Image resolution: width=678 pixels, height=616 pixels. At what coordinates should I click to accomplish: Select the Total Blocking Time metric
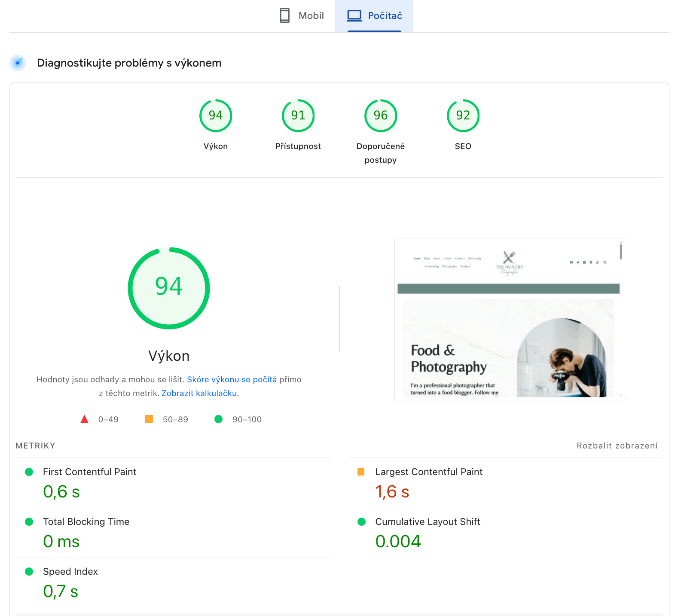[86, 521]
